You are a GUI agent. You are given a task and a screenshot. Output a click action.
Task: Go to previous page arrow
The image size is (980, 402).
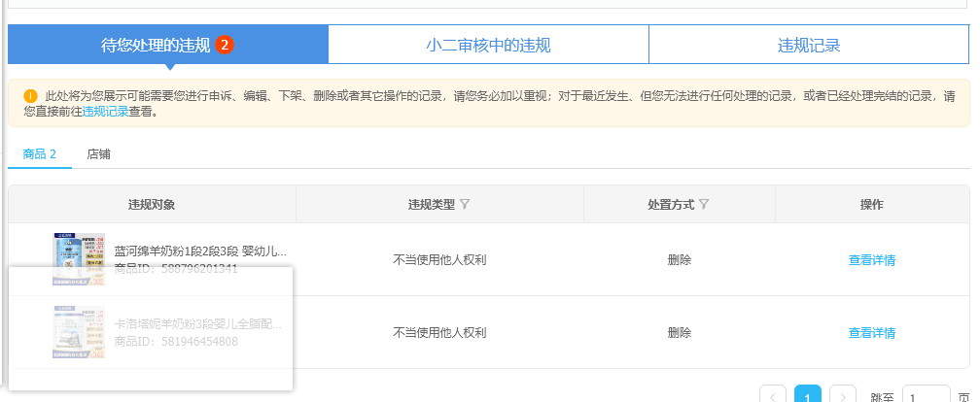point(773,396)
